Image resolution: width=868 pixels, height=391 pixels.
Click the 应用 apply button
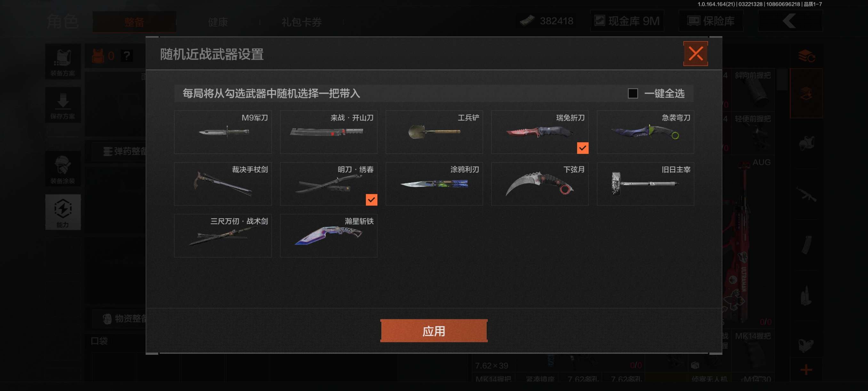[434, 331]
